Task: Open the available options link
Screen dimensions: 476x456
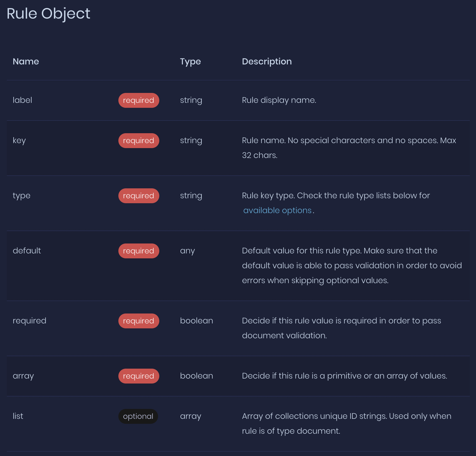Action: pyautogui.click(x=277, y=210)
